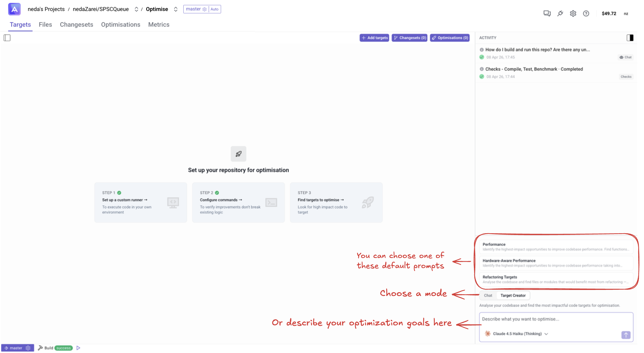Open the feedback chat icon in the header

[547, 13]
